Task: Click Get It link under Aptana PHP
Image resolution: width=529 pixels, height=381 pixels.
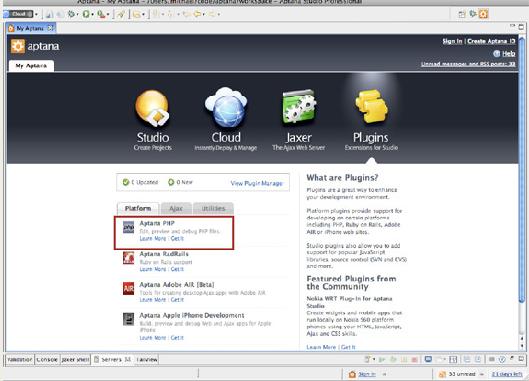Action: tap(177, 238)
